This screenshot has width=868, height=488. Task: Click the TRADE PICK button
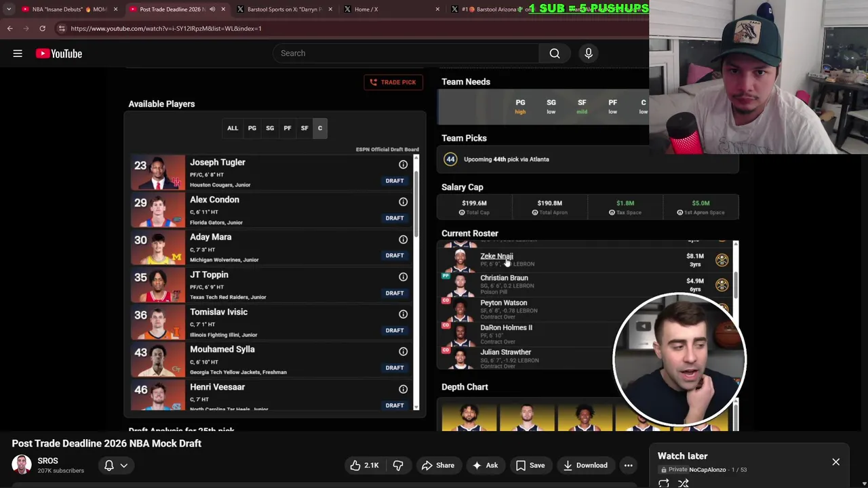click(x=393, y=82)
